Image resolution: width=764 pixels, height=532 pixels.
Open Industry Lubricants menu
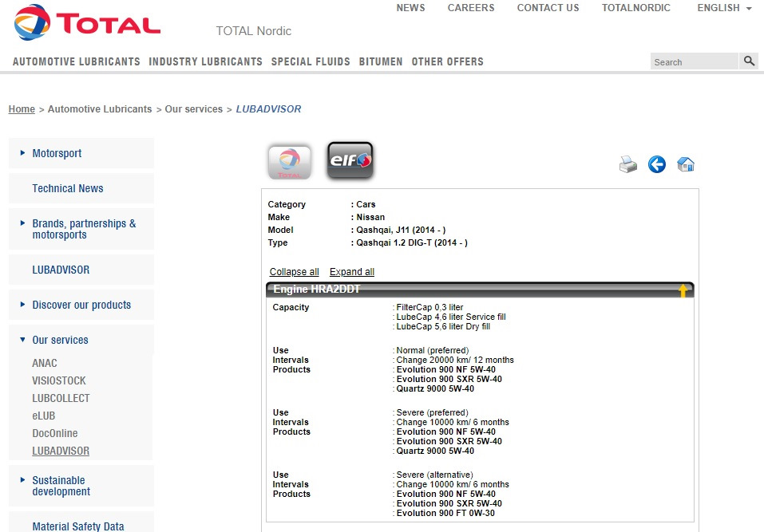tap(206, 62)
